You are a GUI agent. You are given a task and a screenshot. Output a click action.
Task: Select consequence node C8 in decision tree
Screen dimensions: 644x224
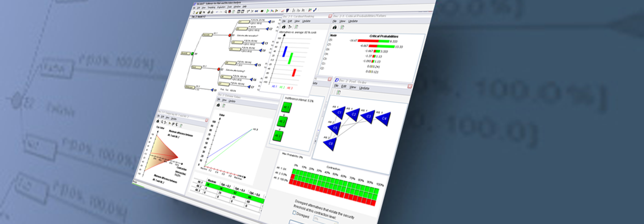pos(213,90)
